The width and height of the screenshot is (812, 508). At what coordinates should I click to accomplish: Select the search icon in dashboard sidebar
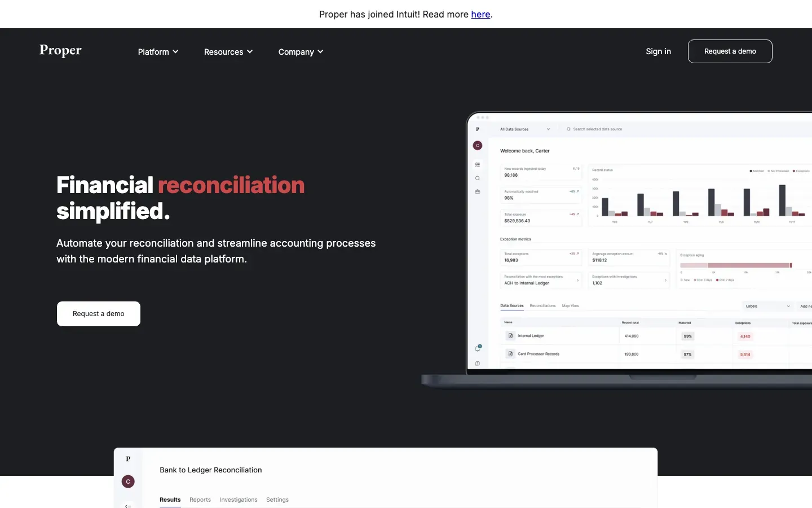pyautogui.click(x=478, y=178)
